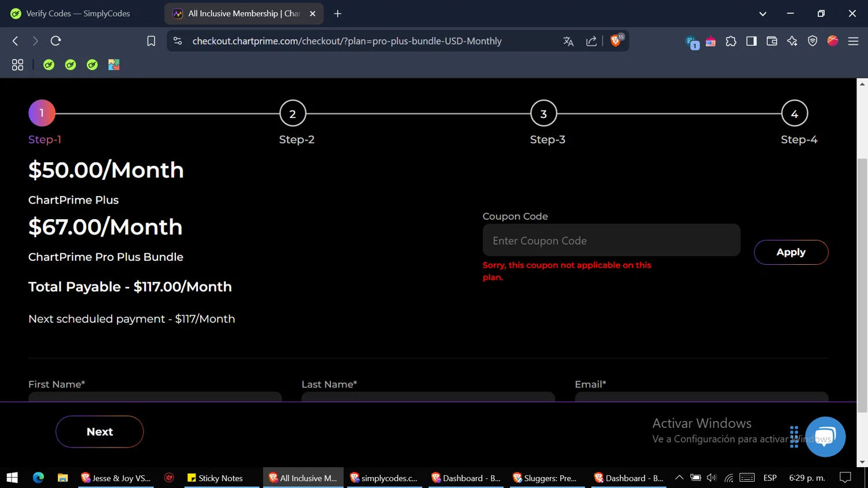
Task: Open the Windows Start menu
Action: click(12, 478)
